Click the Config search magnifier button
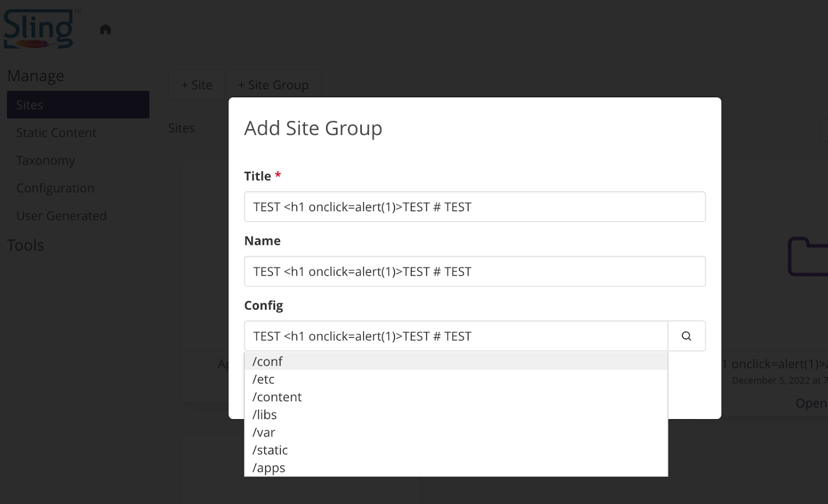 coord(686,336)
